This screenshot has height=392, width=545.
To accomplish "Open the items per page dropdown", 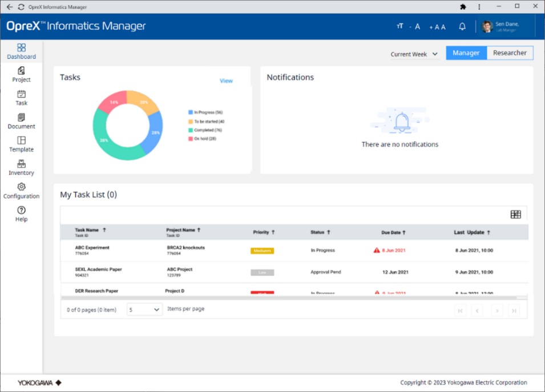I will [144, 309].
